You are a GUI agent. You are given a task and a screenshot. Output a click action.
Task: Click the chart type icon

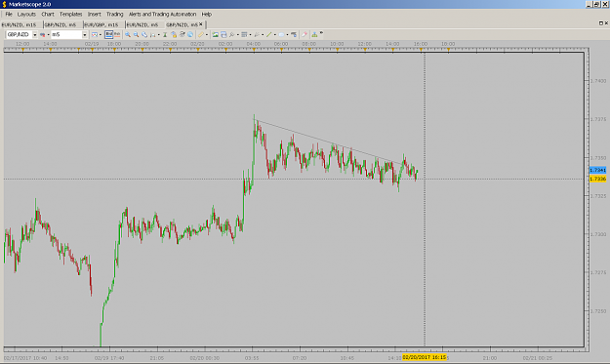tap(94, 34)
